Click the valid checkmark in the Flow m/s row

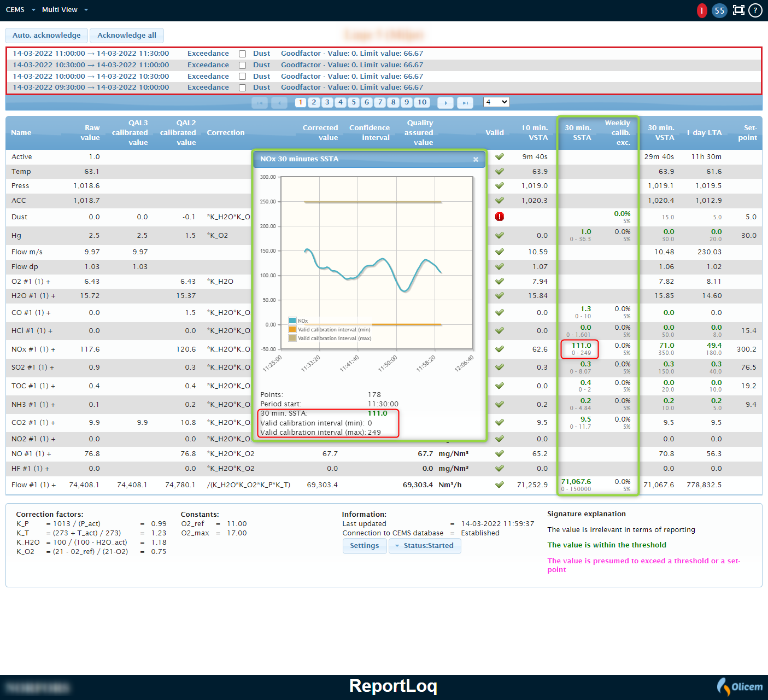coord(499,252)
